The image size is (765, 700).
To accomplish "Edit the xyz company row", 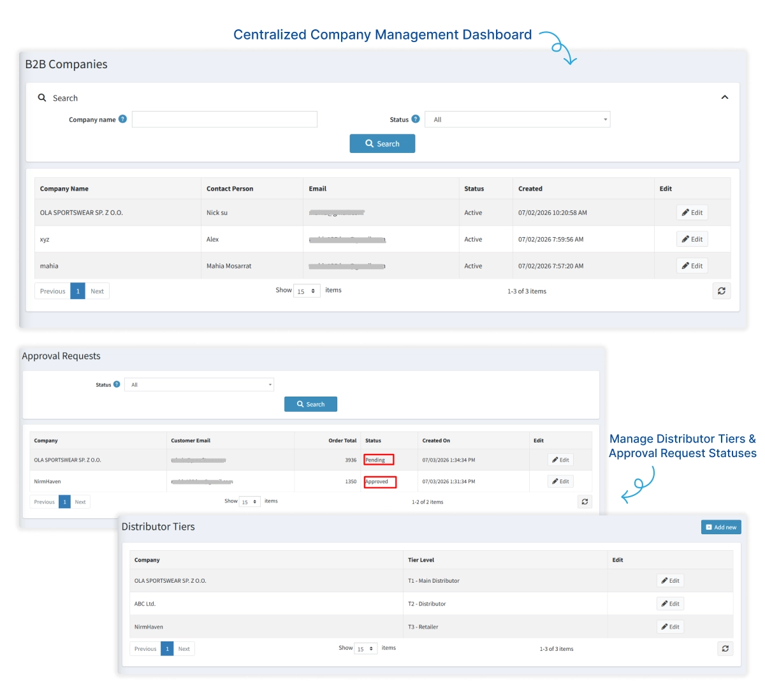I will (x=692, y=239).
